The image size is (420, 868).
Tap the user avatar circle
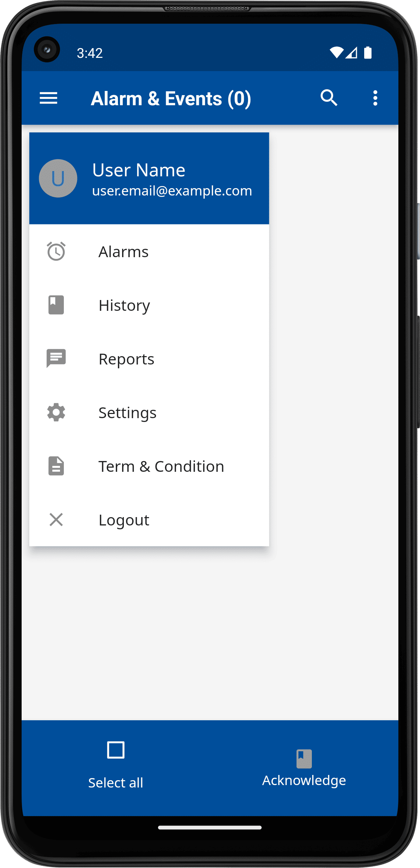[x=58, y=178]
